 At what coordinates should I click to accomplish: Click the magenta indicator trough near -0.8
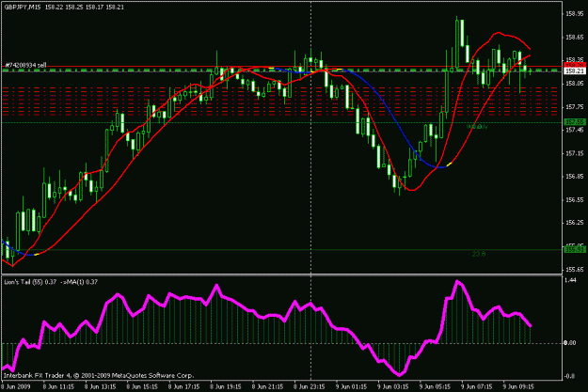(x=400, y=374)
